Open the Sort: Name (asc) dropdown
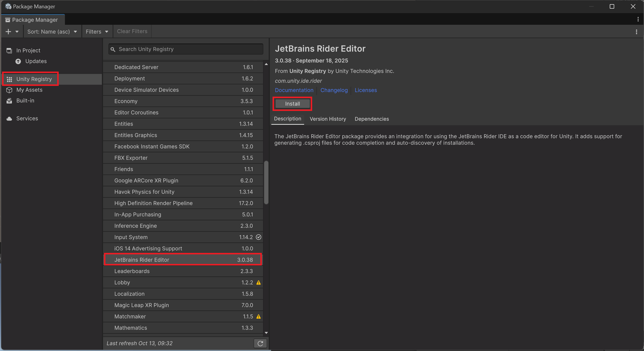 [x=52, y=32]
